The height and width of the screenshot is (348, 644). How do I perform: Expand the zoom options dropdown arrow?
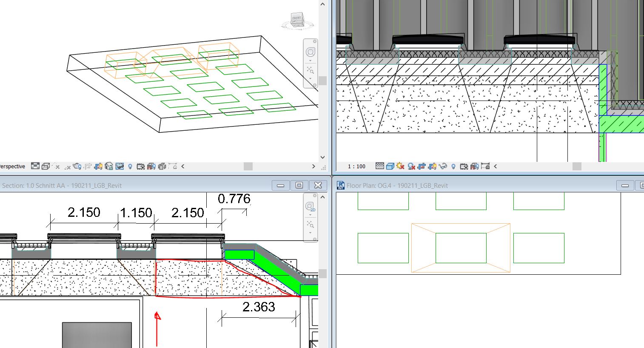coord(311,78)
